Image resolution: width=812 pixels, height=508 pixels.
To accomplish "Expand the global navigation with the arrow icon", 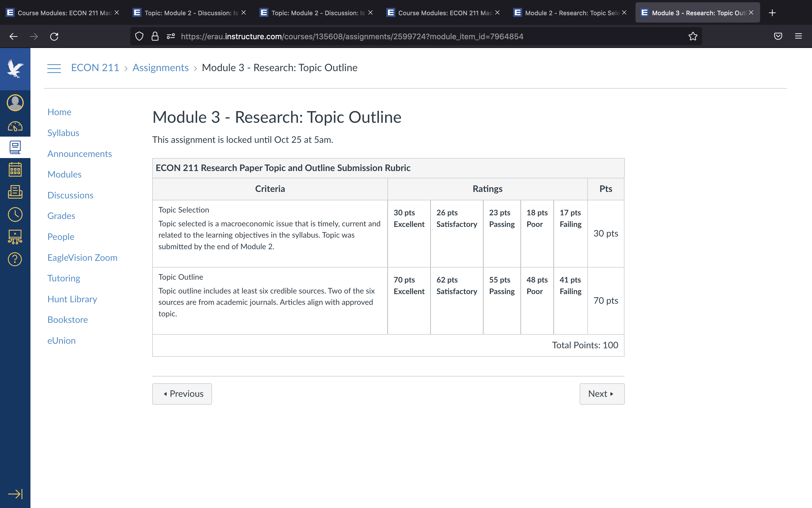I will coord(15,494).
